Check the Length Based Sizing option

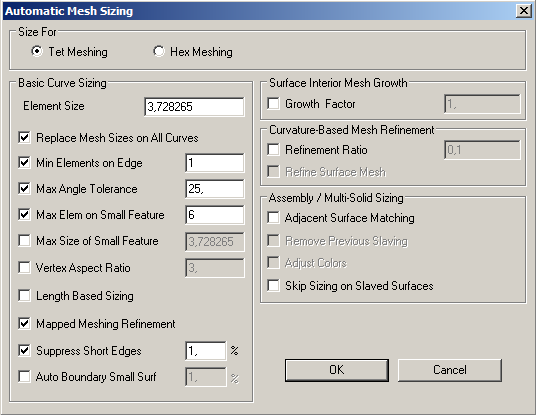pos(24,296)
